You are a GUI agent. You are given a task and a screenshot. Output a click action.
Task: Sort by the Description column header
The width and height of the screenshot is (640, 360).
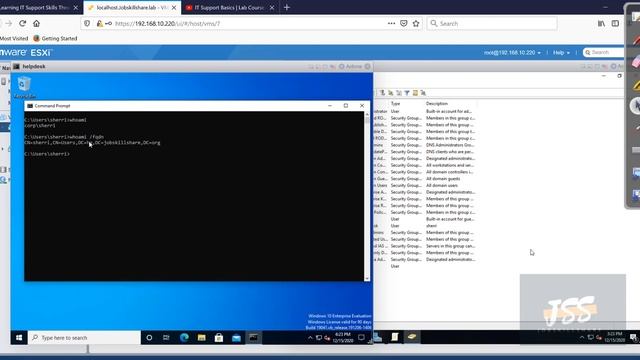(x=437, y=104)
